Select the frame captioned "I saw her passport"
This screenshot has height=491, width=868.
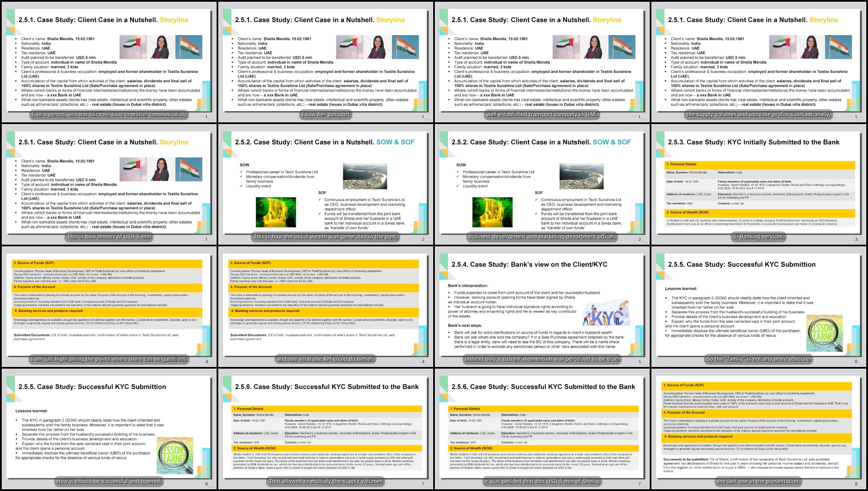pos(325,62)
